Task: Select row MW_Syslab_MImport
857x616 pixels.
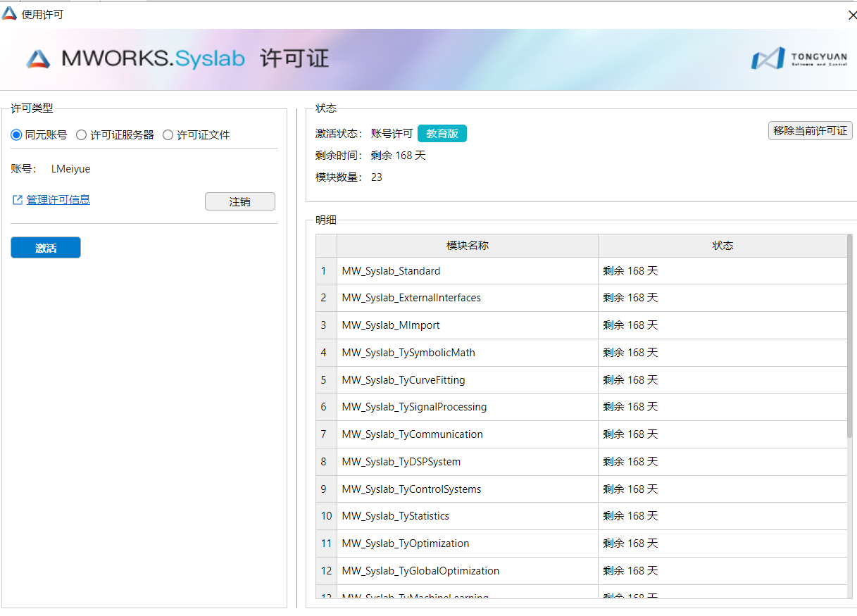Action: 582,325
